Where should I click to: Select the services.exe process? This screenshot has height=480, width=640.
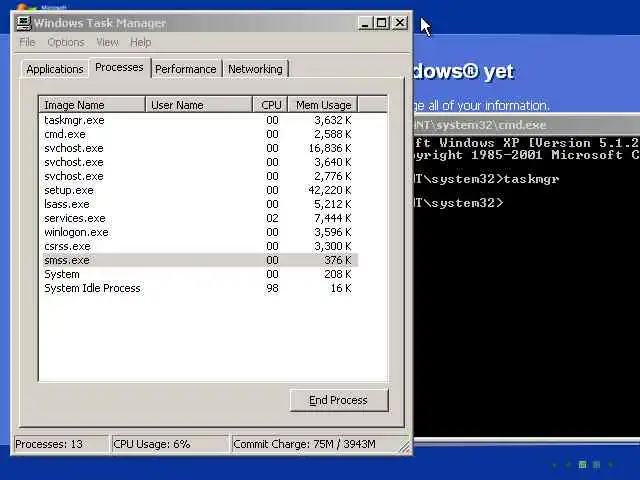(x=199, y=218)
